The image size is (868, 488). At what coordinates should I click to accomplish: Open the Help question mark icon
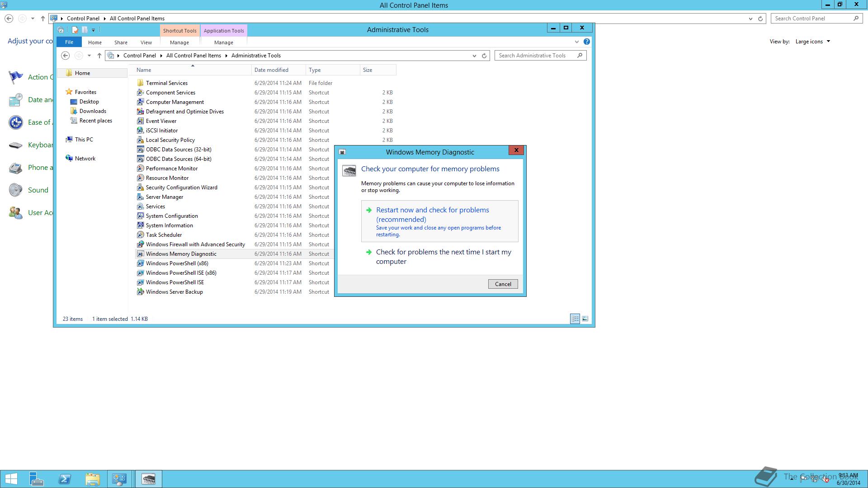pos(586,42)
